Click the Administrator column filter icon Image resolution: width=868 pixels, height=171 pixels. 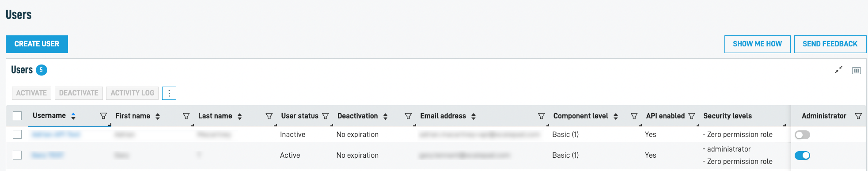click(x=858, y=116)
